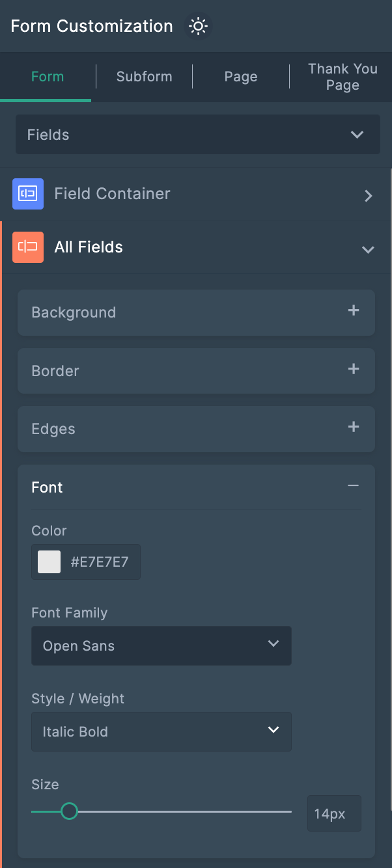Collapse Font section with minus icon
The image size is (392, 868).
(354, 486)
